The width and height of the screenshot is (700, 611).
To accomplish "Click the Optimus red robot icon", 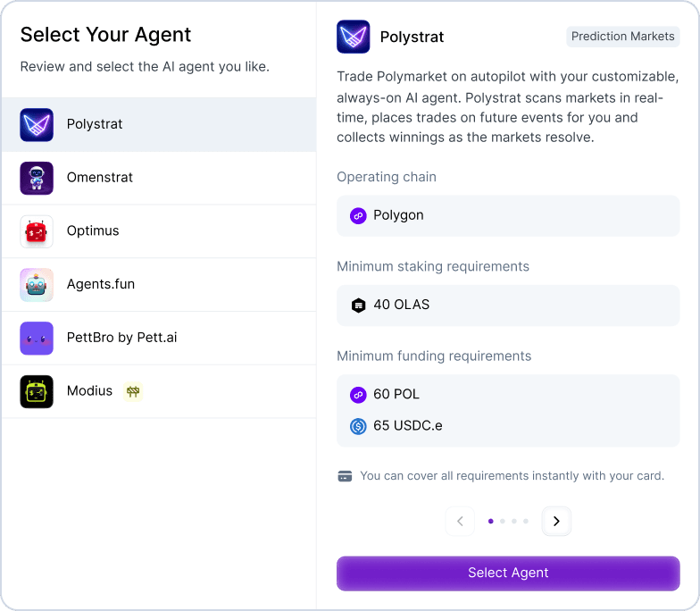I will click(37, 231).
